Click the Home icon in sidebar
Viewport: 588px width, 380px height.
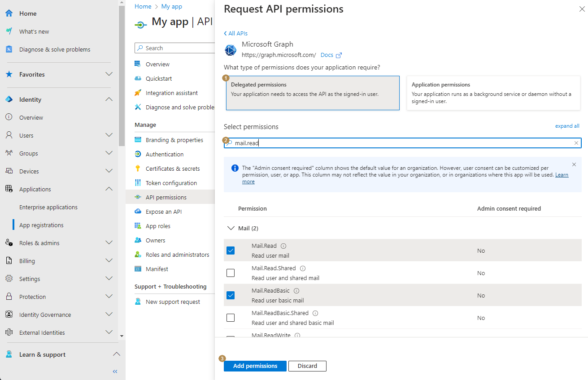(9, 13)
